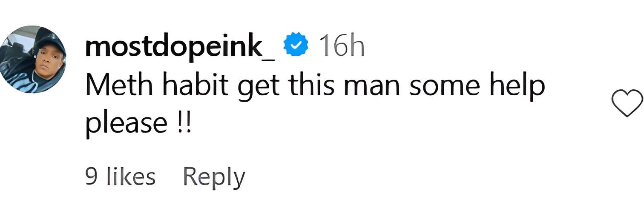Screen dimensions: 644x216
Task: Open mostdopeink_ profile picture
Action: click(33, 59)
